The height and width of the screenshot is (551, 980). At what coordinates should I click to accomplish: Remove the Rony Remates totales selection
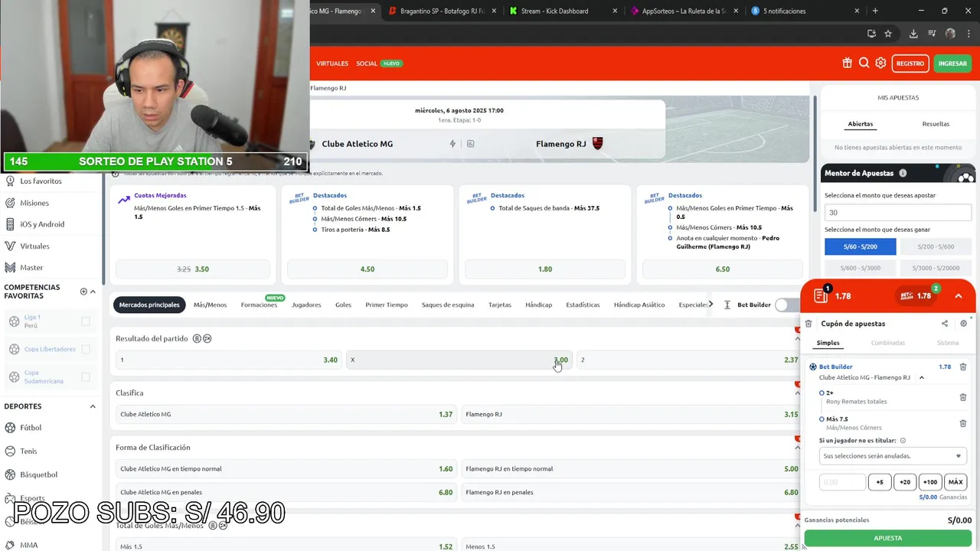coord(963,397)
